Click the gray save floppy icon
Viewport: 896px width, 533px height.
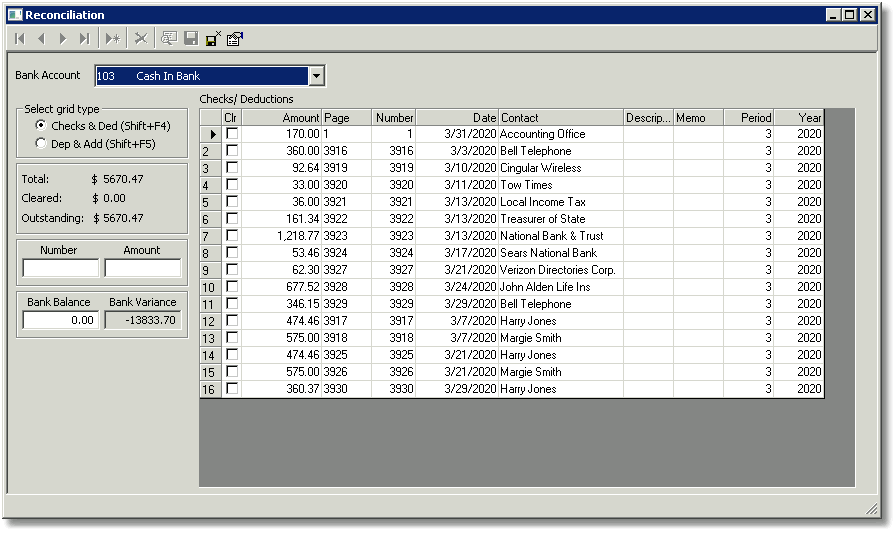click(x=191, y=38)
